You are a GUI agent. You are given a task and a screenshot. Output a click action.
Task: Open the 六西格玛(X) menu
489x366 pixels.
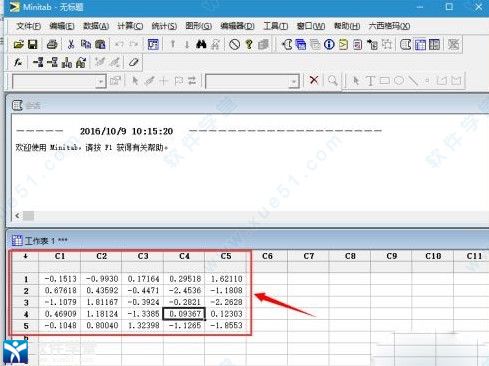tap(389, 26)
